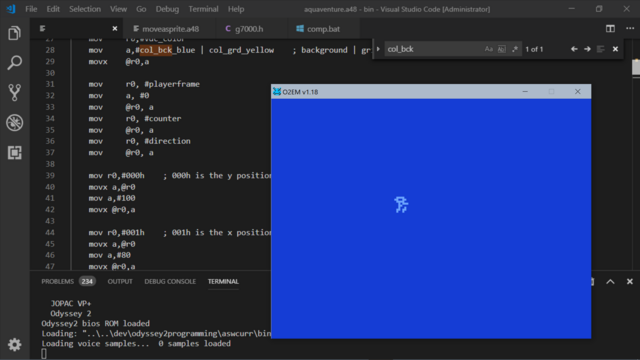Viewport: 640px width, 360px height.
Task: Split the editor to the right
Action: [x=610, y=29]
